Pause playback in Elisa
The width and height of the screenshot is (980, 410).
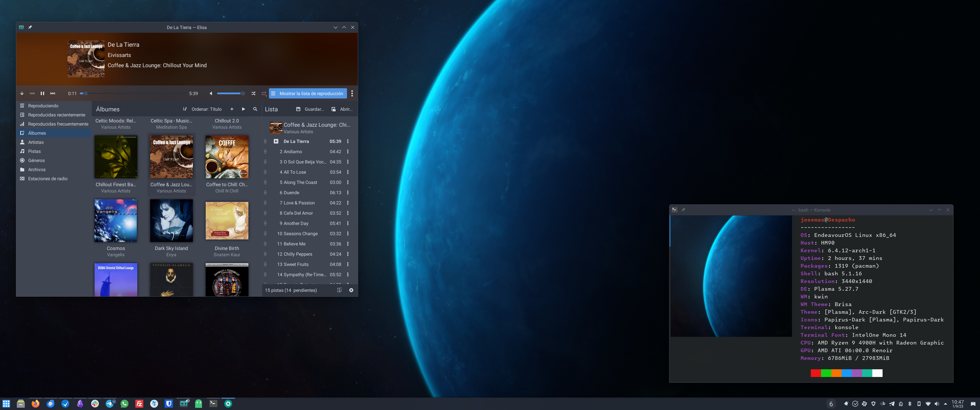tap(42, 93)
